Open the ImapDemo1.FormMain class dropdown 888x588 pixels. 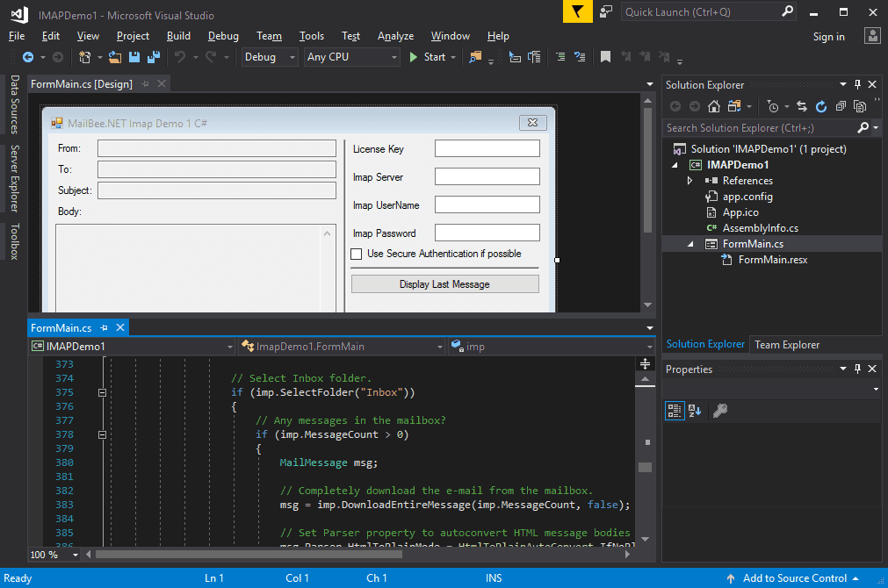click(x=342, y=347)
